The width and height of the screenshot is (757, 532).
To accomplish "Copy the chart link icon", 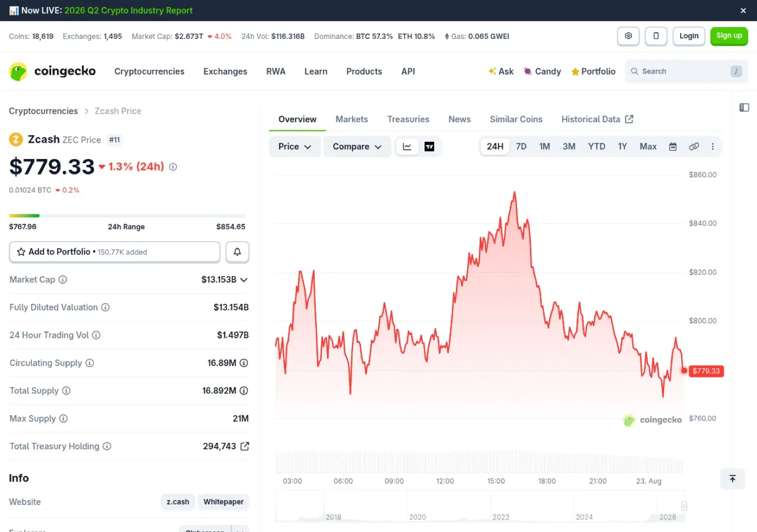I will click(x=694, y=147).
